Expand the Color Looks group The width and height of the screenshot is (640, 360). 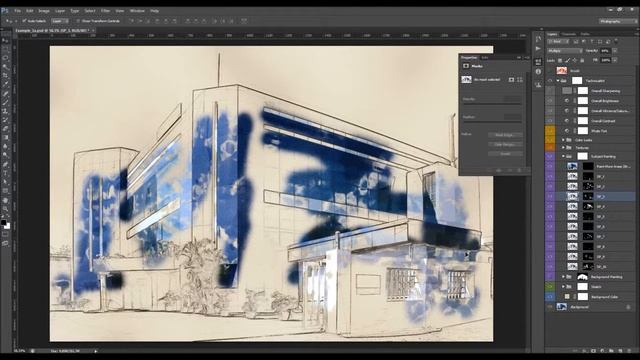coord(564,140)
